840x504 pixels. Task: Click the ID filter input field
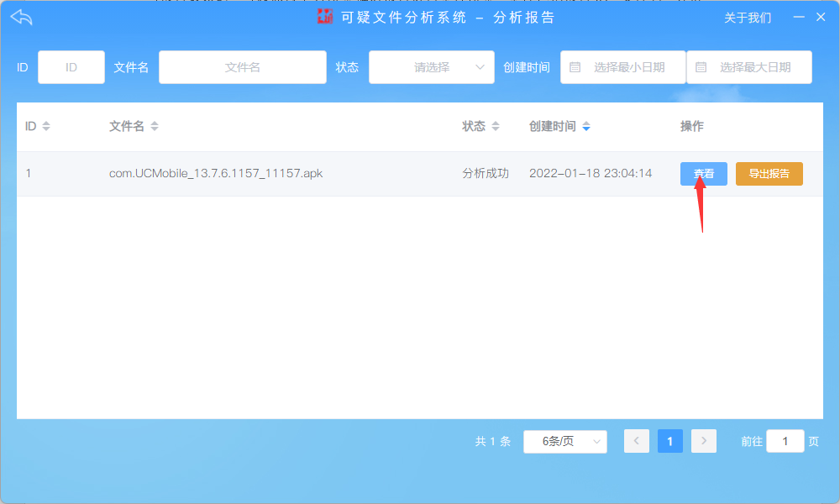pyautogui.click(x=71, y=67)
